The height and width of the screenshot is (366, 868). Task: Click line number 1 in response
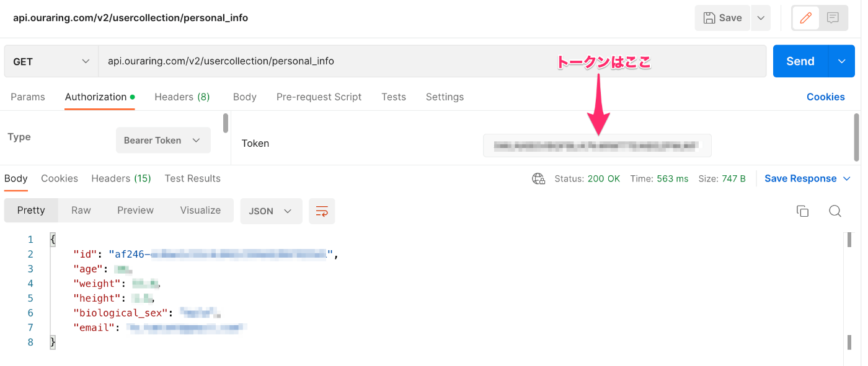30,239
